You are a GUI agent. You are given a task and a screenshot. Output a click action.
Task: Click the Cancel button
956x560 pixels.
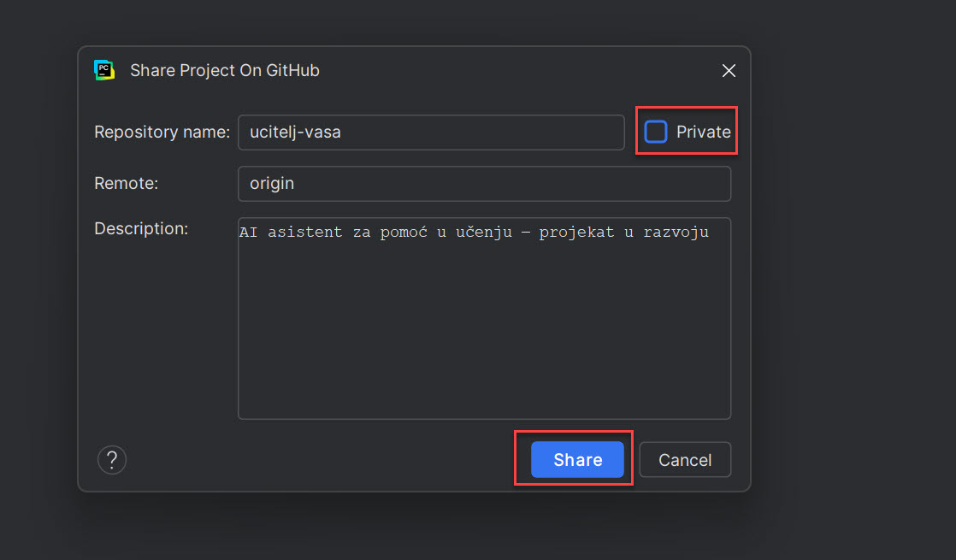click(684, 459)
